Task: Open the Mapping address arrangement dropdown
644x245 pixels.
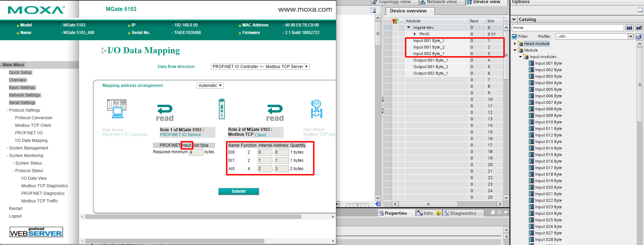Action: 210,86
